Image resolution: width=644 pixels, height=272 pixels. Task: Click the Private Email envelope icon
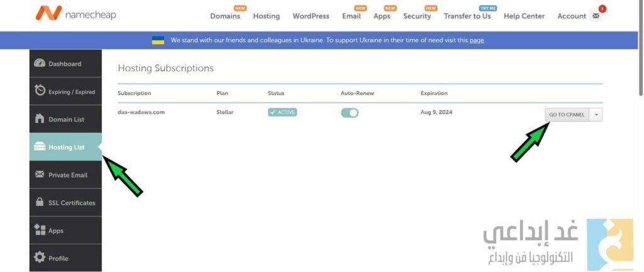40,174
